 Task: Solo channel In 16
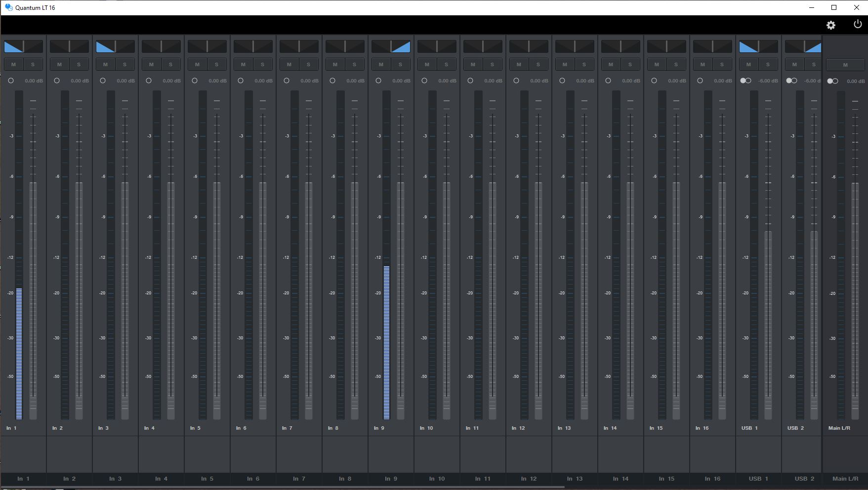click(x=721, y=64)
